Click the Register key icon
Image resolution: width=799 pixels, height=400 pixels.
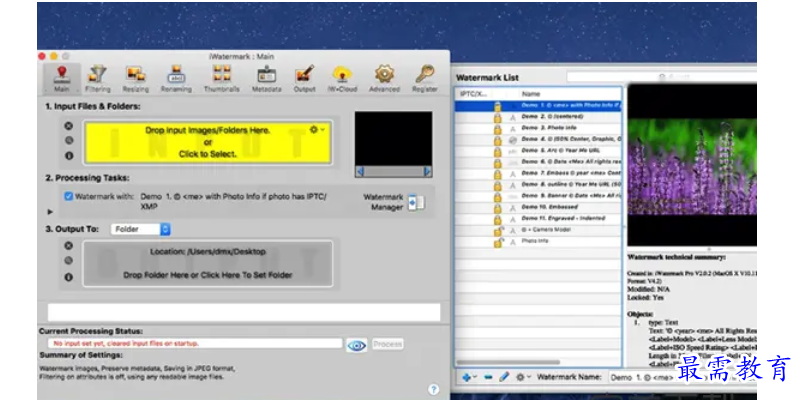point(424,79)
